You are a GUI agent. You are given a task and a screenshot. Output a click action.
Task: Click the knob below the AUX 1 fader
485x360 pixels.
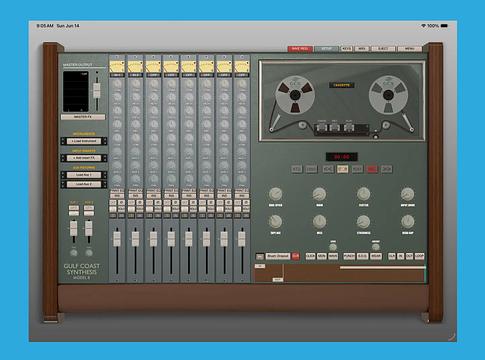(x=74, y=253)
